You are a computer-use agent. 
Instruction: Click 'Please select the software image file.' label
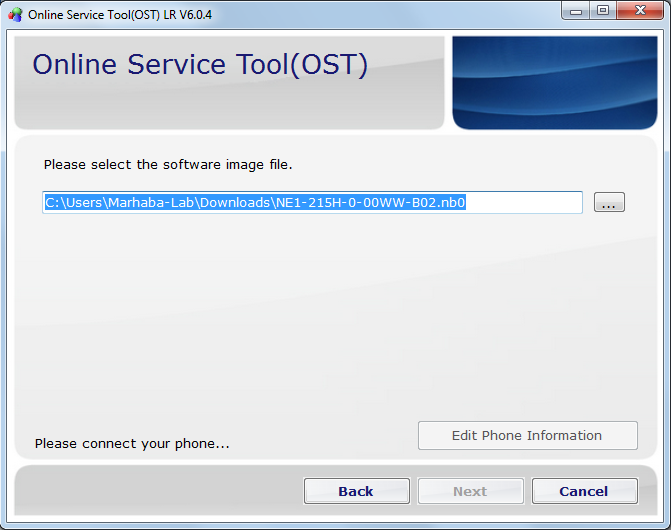tap(168, 165)
